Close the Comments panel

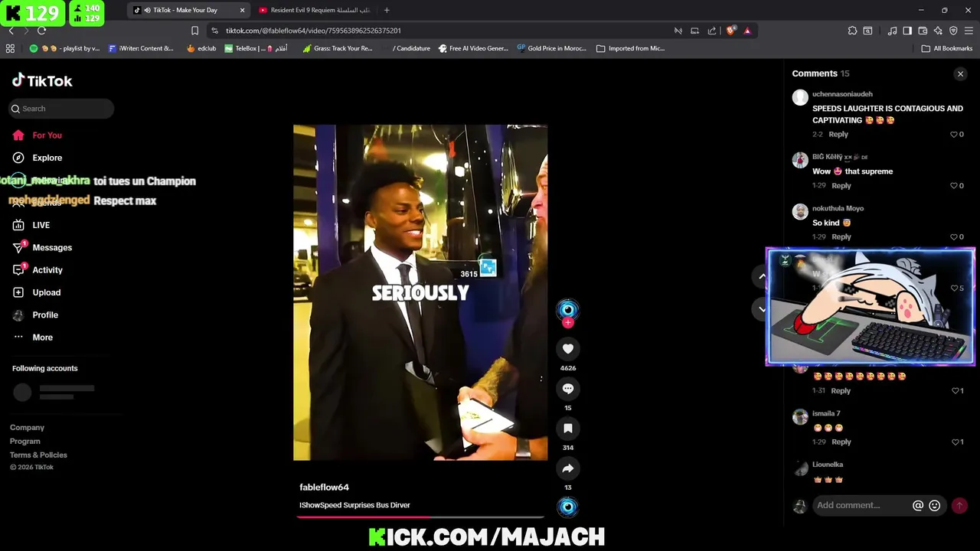click(960, 74)
